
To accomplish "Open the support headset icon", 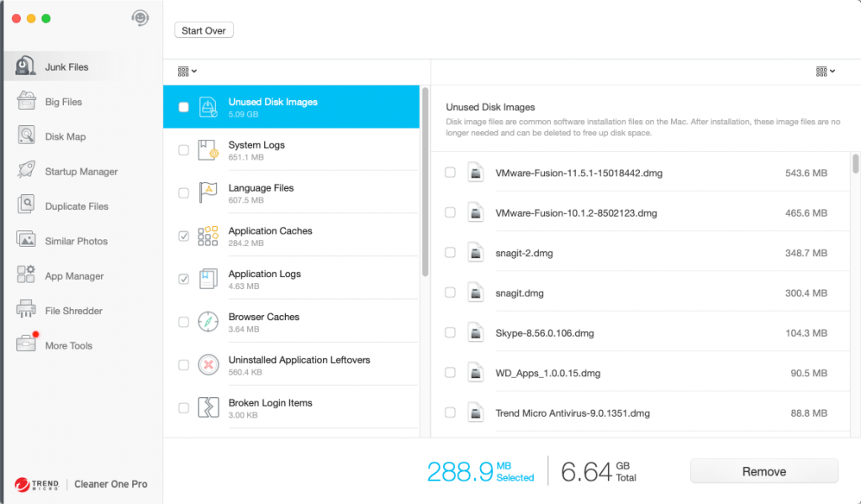I will tap(140, 18).
